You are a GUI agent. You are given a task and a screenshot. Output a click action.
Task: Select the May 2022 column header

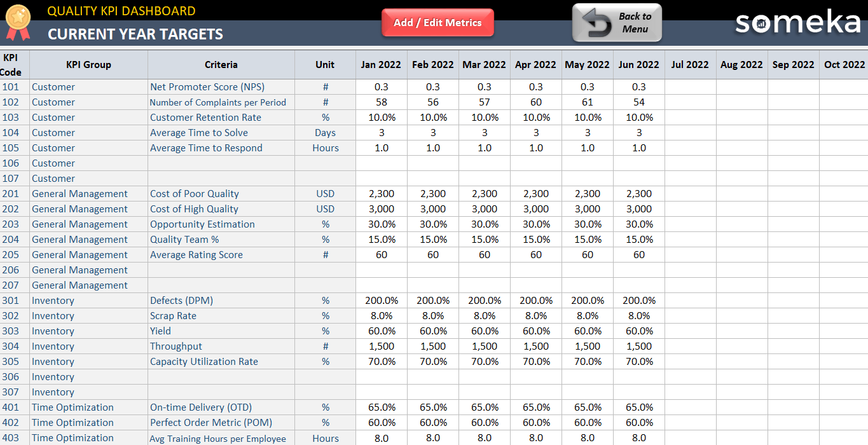click(x=588, y=65)
